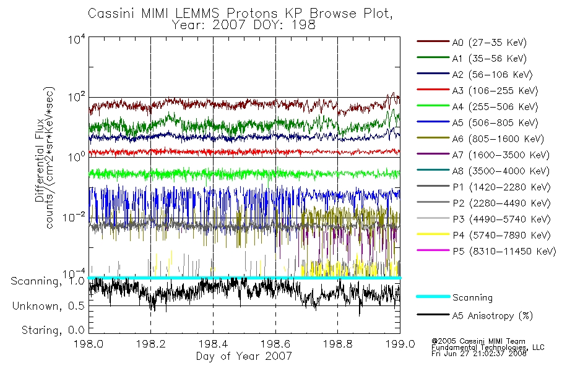Click the A1 (35-56 KeV) legend label

pyautogui.click(x=489, y=59)
